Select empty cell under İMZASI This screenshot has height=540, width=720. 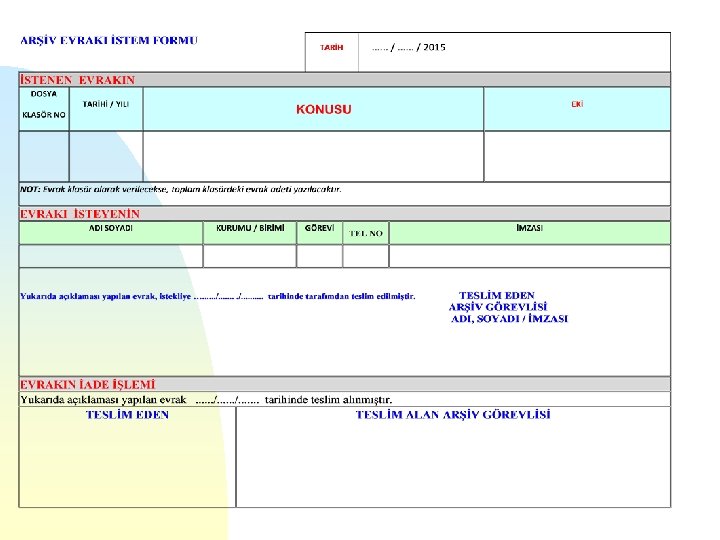530,256
